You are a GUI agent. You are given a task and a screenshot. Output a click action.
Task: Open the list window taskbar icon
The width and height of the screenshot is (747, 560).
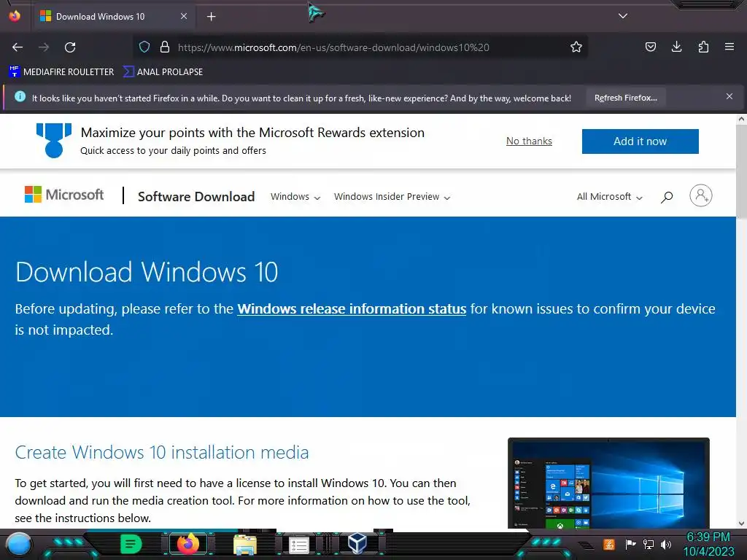click(298, 545)
